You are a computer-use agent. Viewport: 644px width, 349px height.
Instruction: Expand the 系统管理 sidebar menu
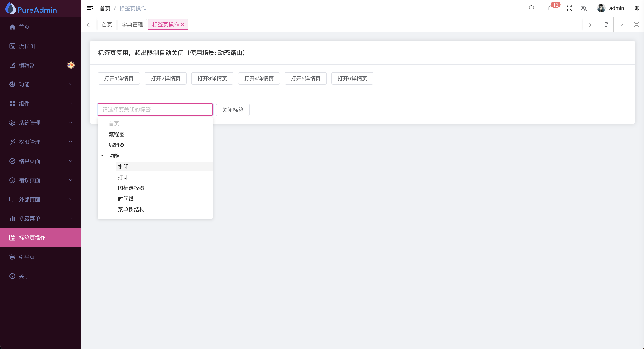coord(30,123)
